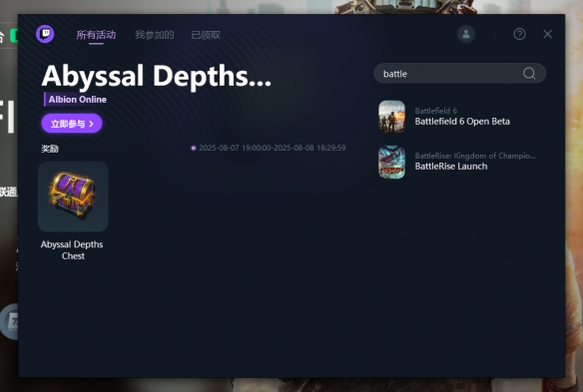The width and height of the screenshot is (583, 392).
Task: Open the help question mark icon
Action: [x=519, y=34]
